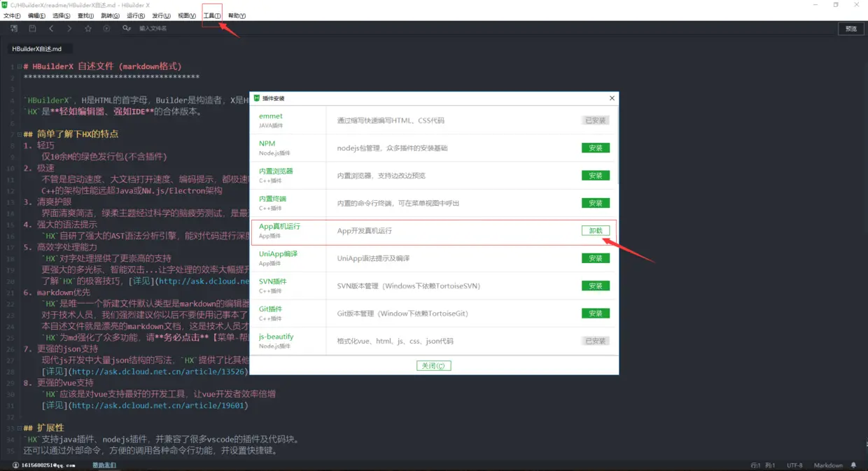Click the 预览 preview button
868x471 pixels.
[850, 29]
